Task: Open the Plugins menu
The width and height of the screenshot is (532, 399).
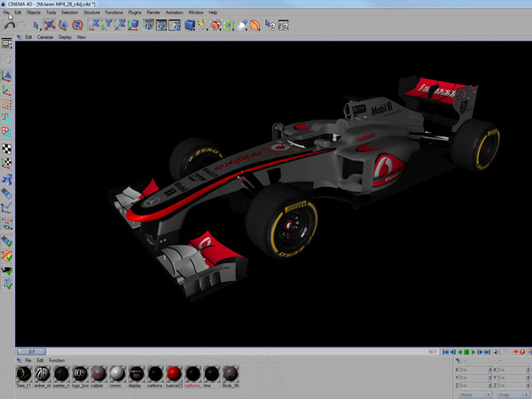Action: (x=135, y=12)
